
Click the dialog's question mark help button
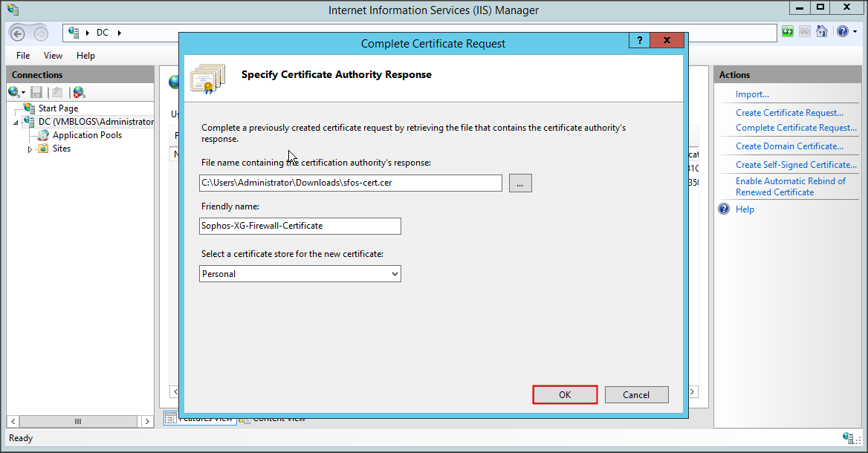pyautogui.click(x=639, y=41)
